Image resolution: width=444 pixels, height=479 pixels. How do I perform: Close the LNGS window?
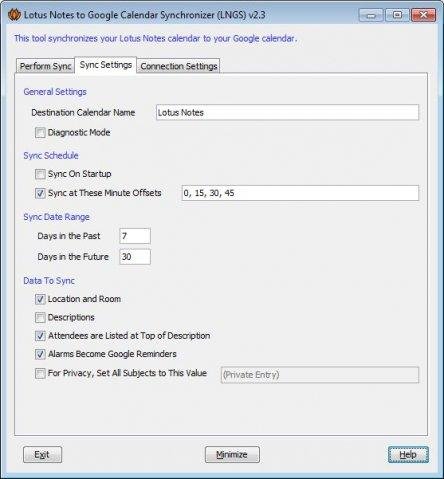coord(423,15)
